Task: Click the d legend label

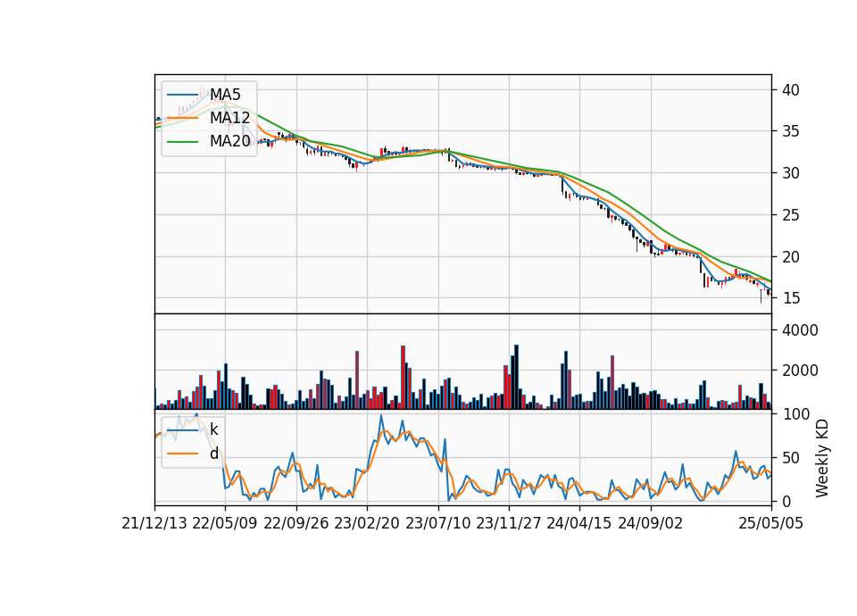Action: [x=214, y=454]
